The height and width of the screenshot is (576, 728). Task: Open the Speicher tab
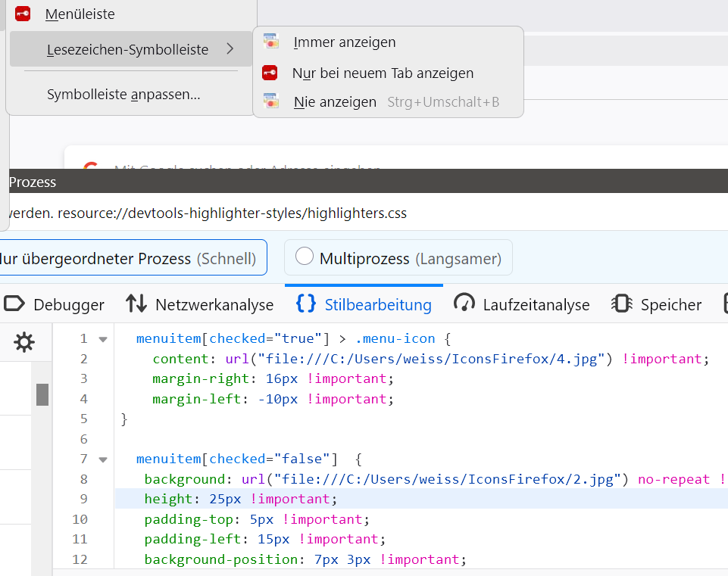coord(670,305)
